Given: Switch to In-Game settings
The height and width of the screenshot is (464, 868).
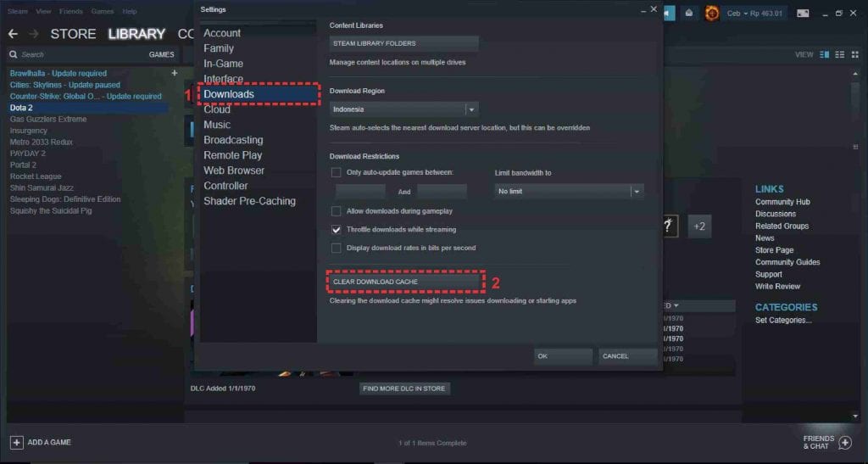Looking at the screenshot, I should (223, 64).
